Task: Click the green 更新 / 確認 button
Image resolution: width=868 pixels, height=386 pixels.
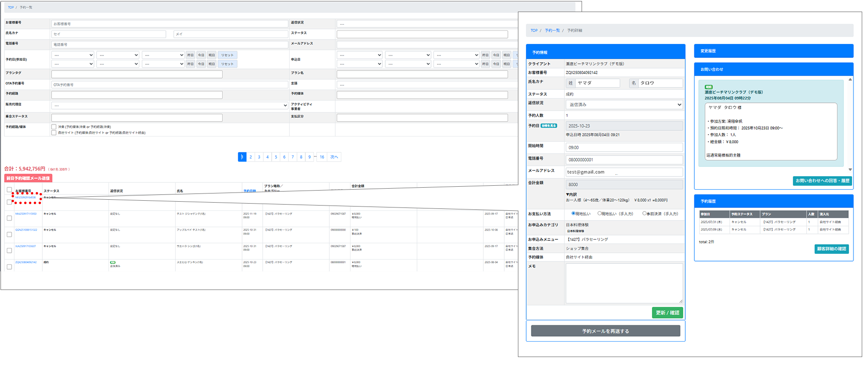Action: click(x=667, y=313)
